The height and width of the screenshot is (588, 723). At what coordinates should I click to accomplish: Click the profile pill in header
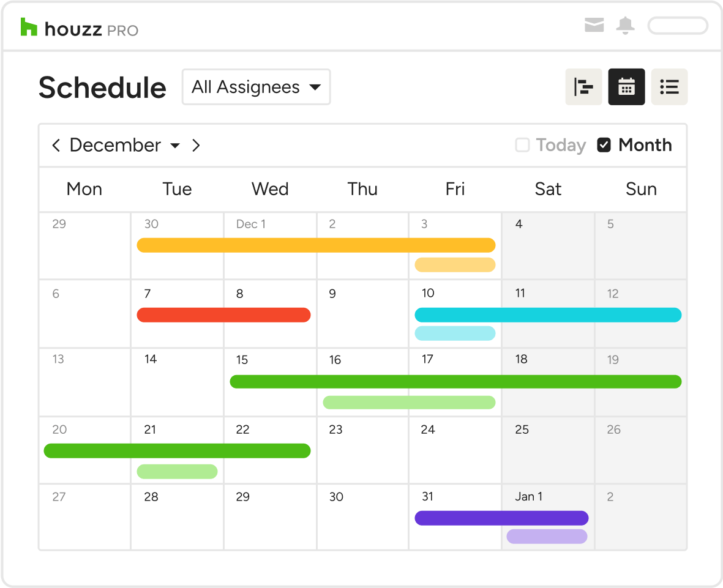(x=678, y=26)
